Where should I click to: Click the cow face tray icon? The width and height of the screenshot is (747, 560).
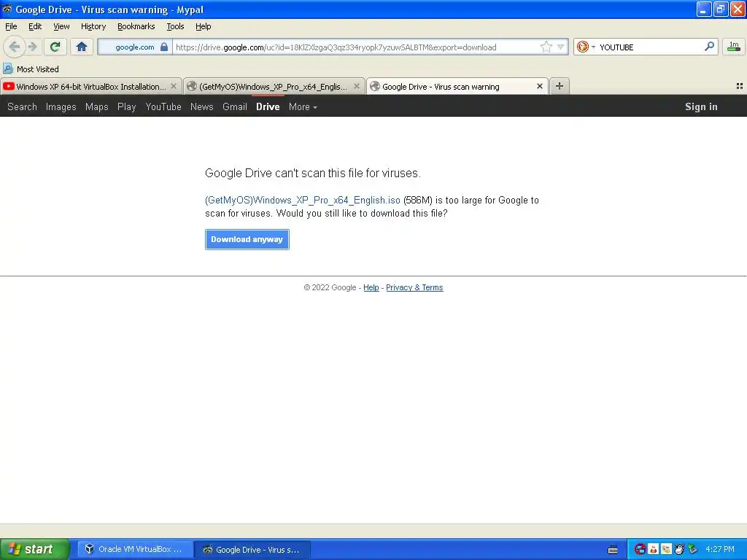pyautogui.click(x=679, y=550)
